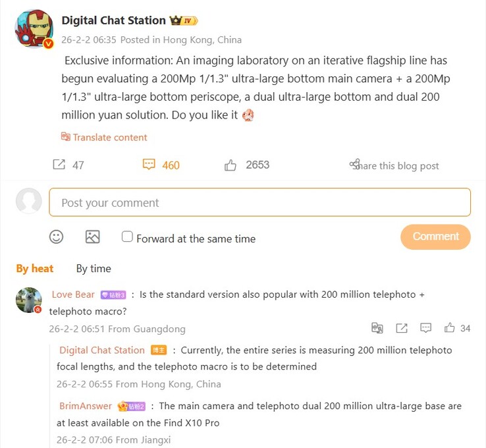Viewport: 486px width, 448px height.
Task: Click into Post your comment field
Action: 259,202
